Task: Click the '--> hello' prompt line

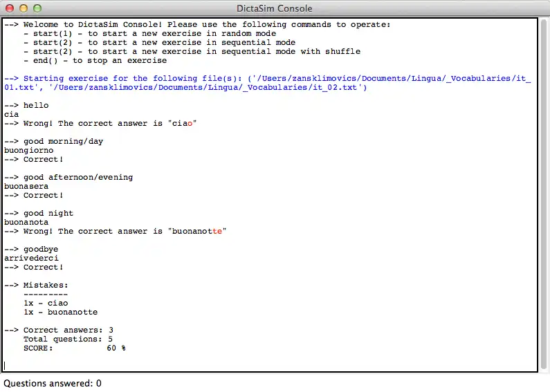Action: [27, 106]
